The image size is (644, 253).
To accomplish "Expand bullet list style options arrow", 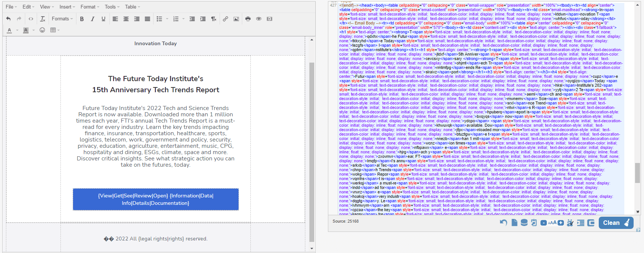I will (x=167, y=19).
